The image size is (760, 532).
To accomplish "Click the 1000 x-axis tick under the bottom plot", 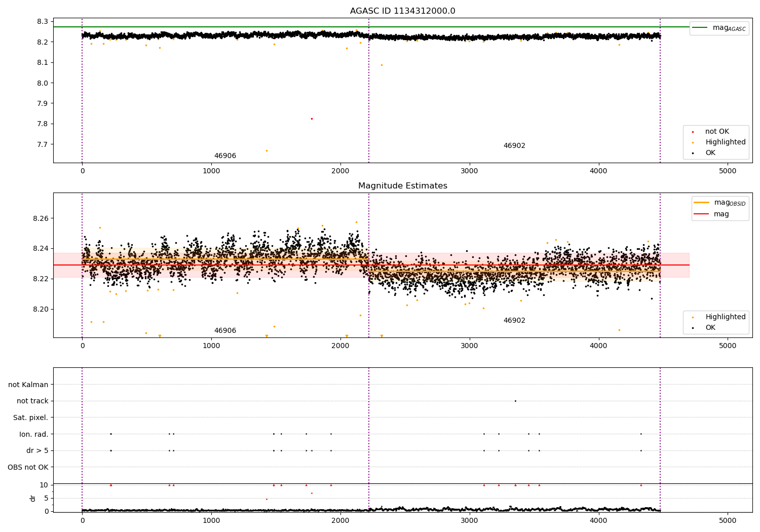I will point(211,520).
